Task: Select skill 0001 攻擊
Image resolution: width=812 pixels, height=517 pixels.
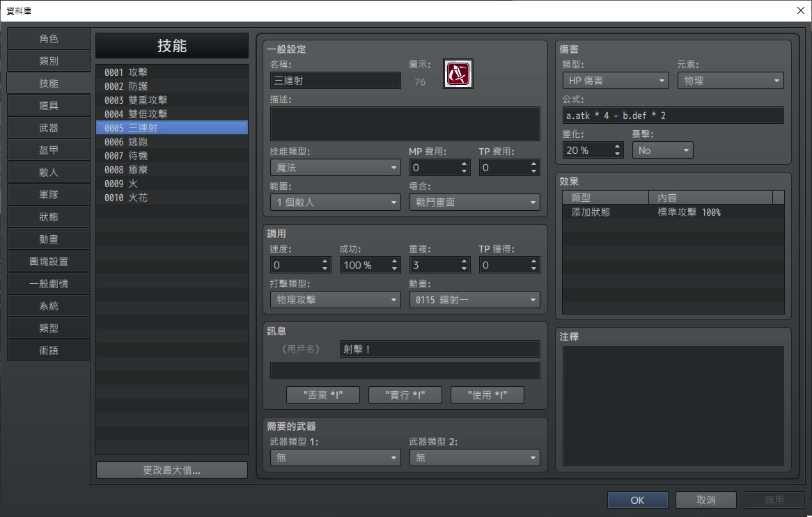Action: tap(172, 72)
